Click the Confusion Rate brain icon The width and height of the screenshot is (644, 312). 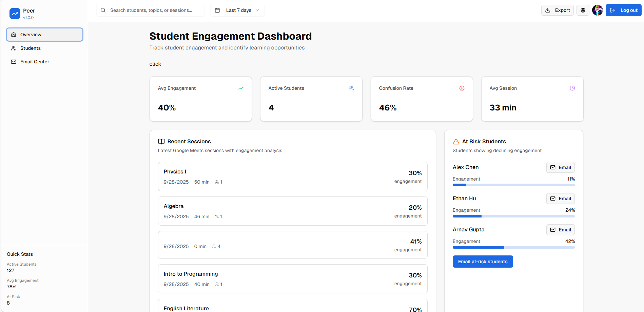coord(462,88)
